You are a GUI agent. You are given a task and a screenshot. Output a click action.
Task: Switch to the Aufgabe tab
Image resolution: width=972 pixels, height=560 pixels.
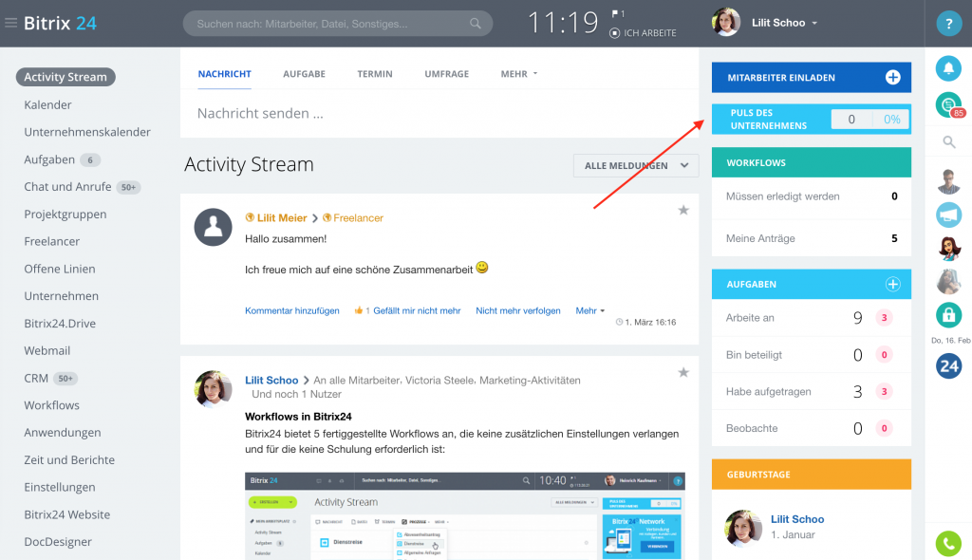[x=304, y=74]
